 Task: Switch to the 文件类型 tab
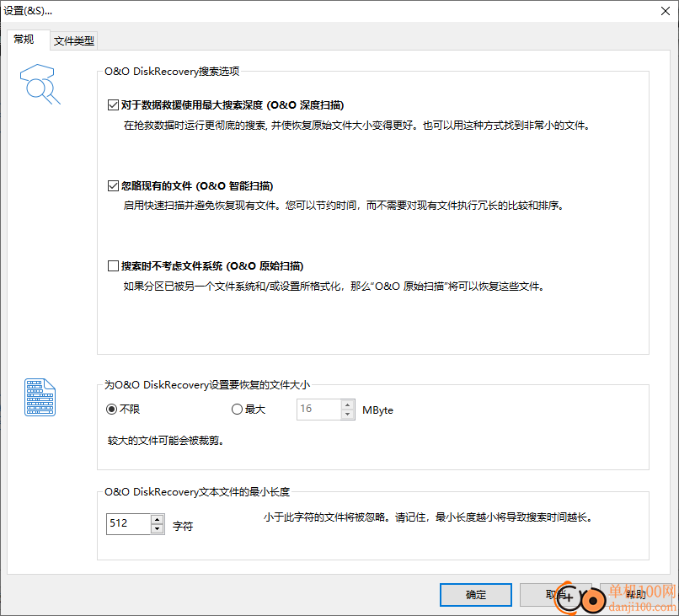[73, 40]
